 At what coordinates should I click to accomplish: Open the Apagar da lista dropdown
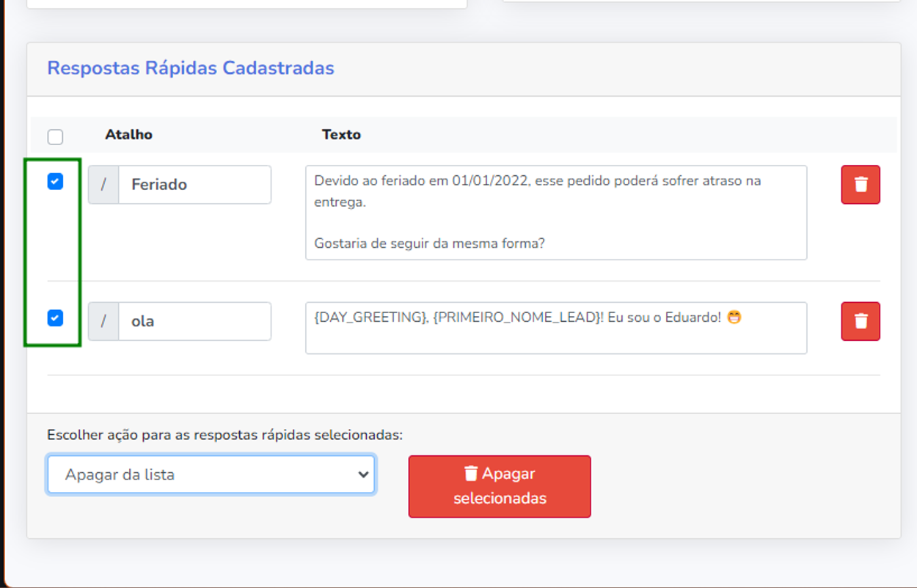tap(210, 474)
